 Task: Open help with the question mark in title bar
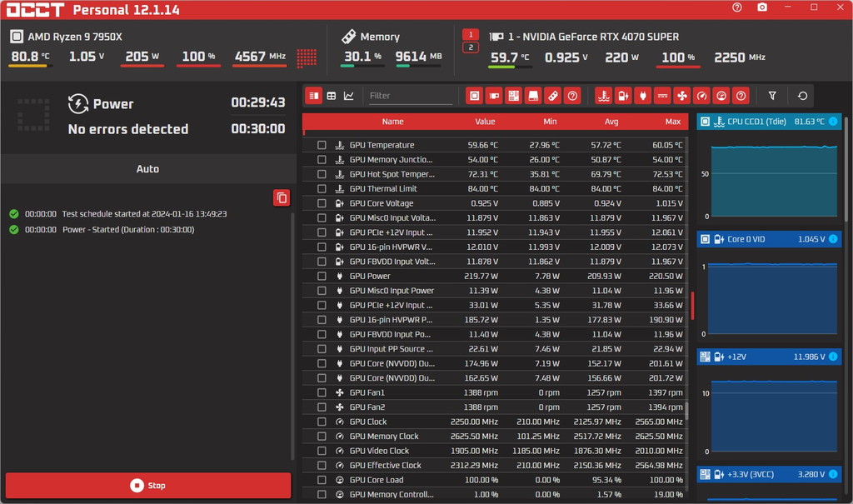tap(737, 7)
